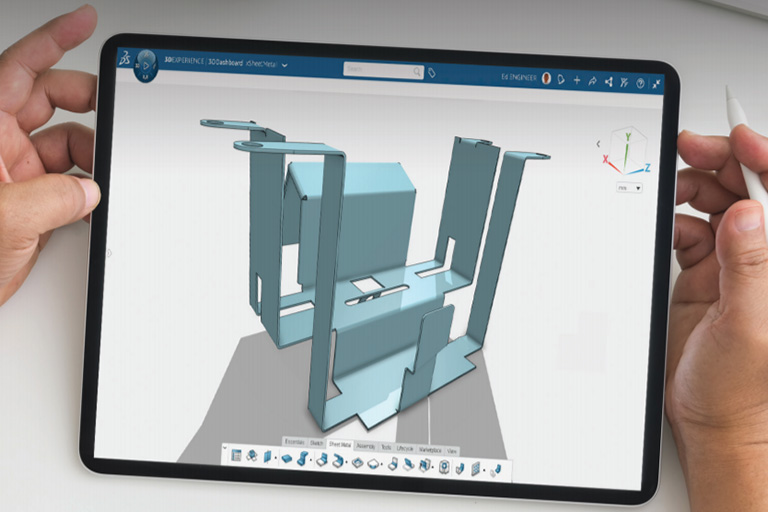Click the top search field
This screenshot has height=512, width=768.
378,70
